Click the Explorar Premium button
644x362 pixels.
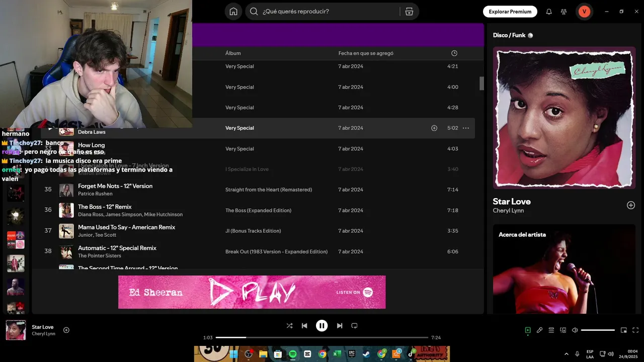coord(510,12)
